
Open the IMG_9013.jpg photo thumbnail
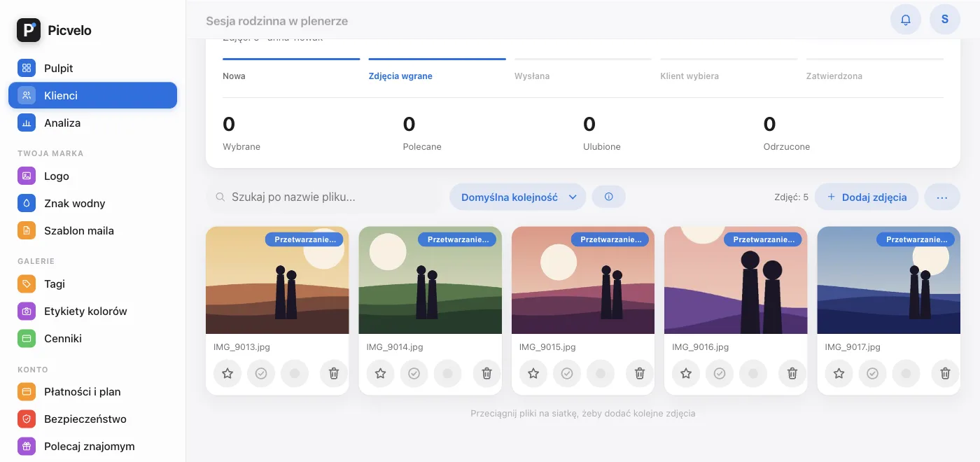(x=277, y=280)
